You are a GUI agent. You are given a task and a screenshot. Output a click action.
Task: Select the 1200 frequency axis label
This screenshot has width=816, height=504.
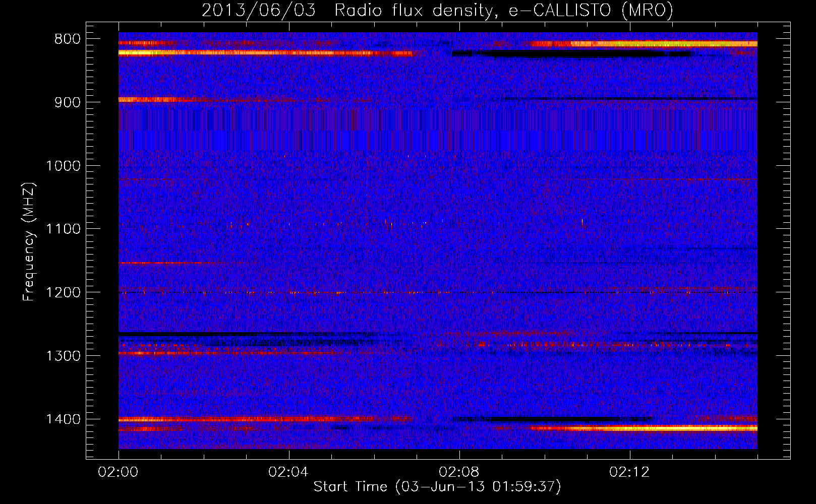point(63,293)
